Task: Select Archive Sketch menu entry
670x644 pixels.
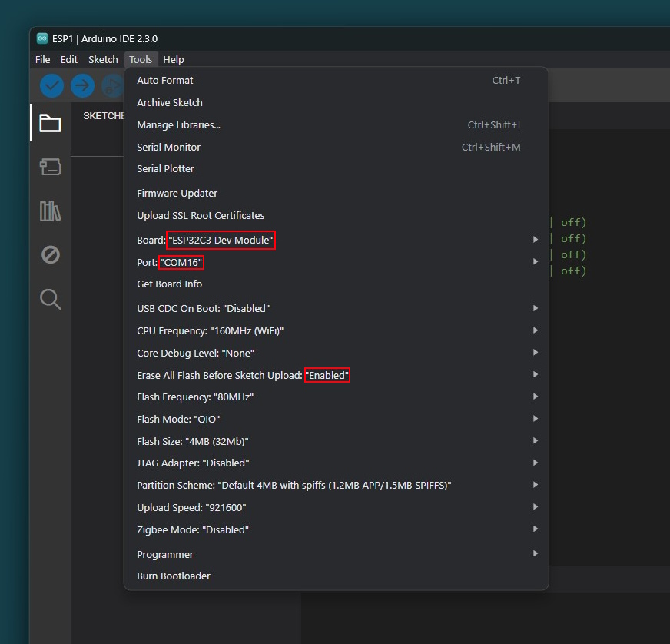Action: (336, 102)
